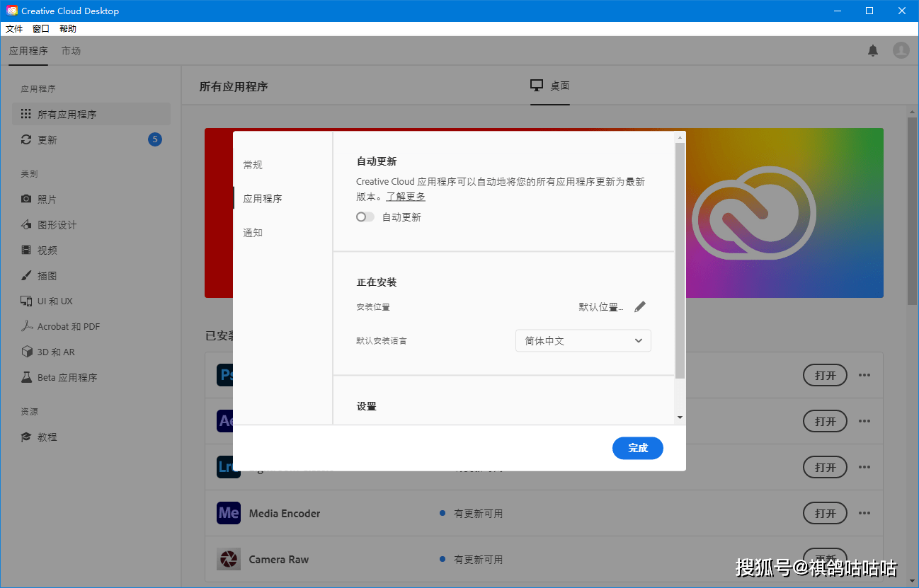Image resolution: width=919 pixels, height=588 pixels.
Task: Click the notifications bell icon
Action: pos(873,50)
